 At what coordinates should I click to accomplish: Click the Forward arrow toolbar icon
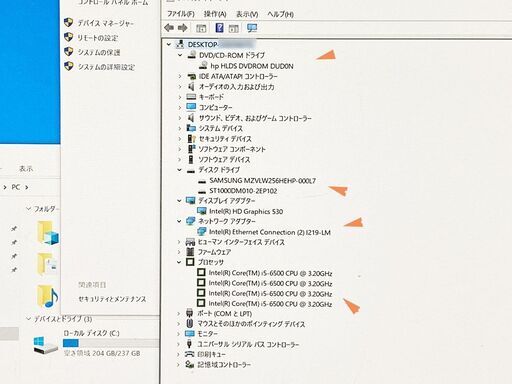[182, 28]
